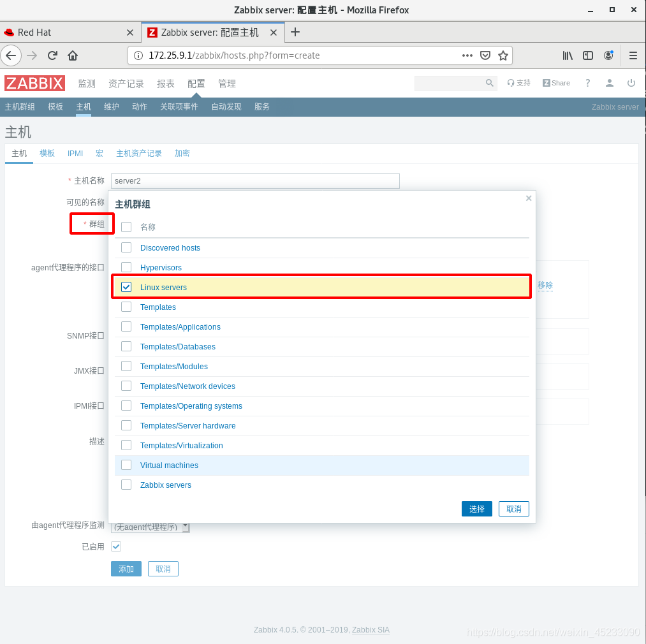This screenshot has height=644, width=646.
Task: Open a new browser tab
Action: tap(295, 32)
